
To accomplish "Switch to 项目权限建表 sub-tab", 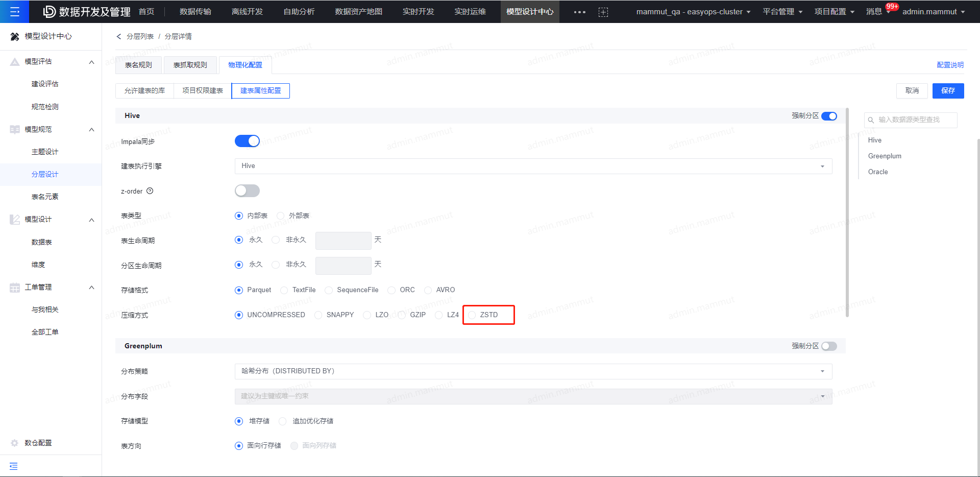I will pyautogui.click(x=203, y=90).
